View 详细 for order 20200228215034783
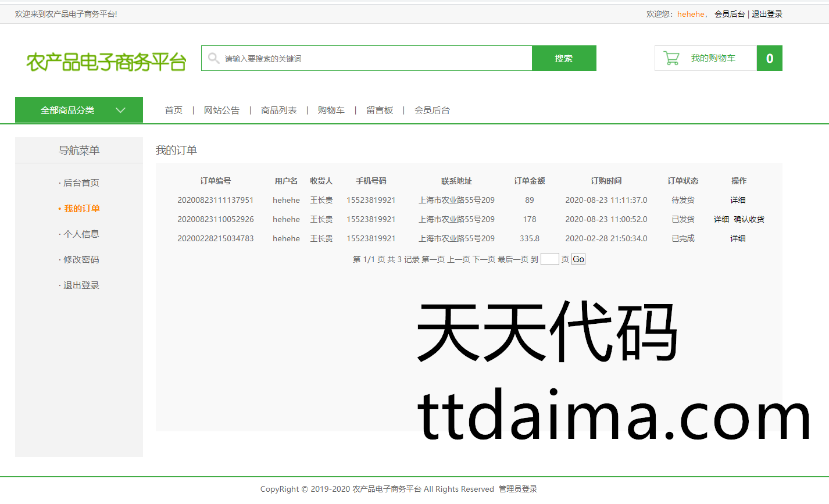This screenshot has width=829, height=504. coord(738,238)
